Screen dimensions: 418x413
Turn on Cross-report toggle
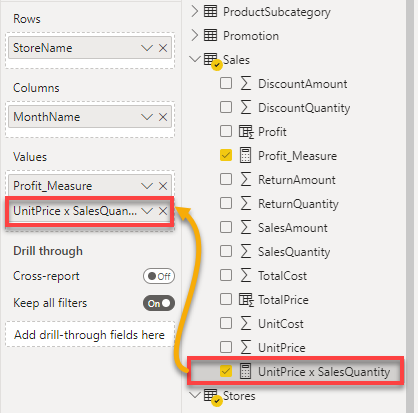[159, 276]
